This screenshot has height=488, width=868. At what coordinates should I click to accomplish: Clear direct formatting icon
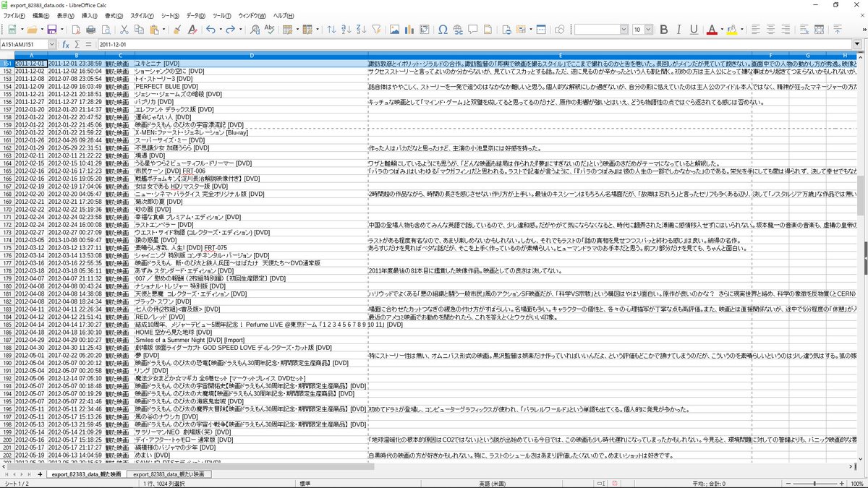coord(192,30)
